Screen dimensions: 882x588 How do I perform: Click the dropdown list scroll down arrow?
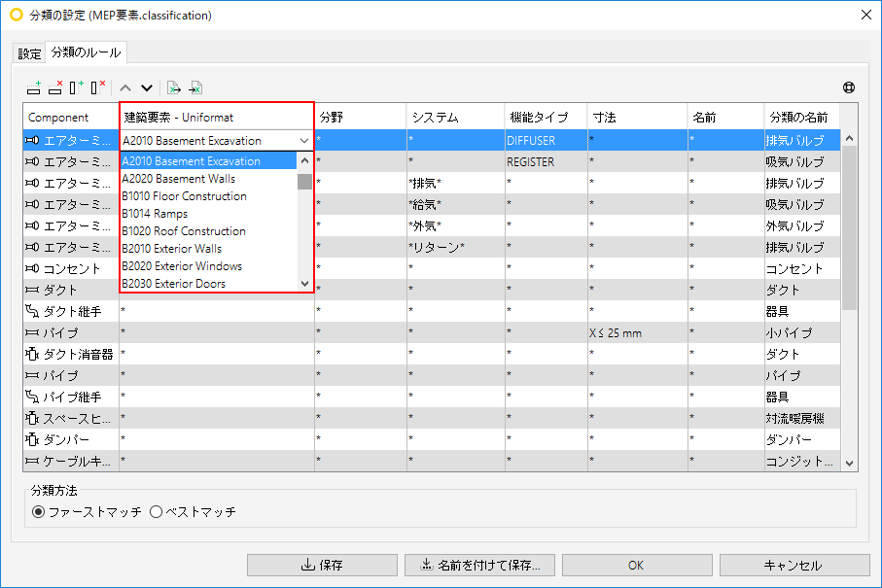(x=305, y=284)
